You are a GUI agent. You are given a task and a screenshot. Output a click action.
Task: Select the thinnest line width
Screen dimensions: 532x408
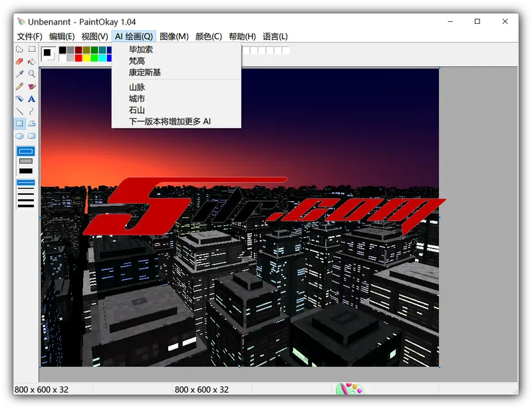coord(26,183)
